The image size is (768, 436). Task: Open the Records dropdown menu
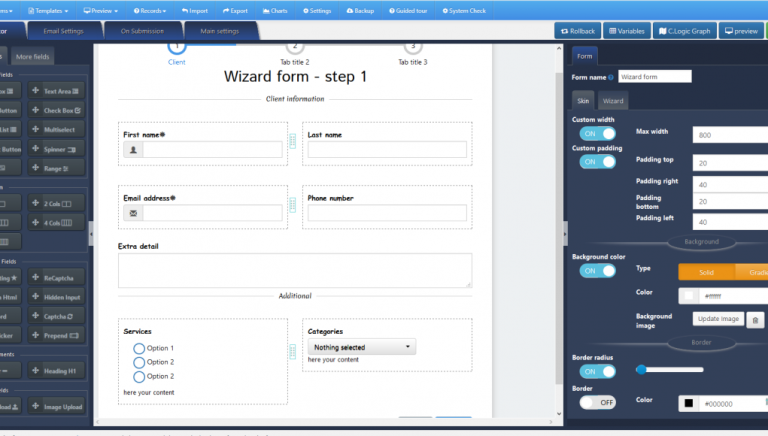click(x=150, y=10)
